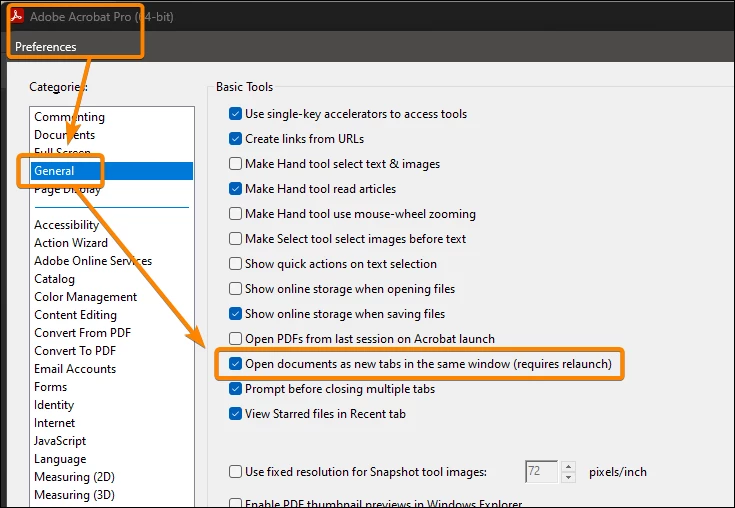Toggle Open documents as new tabs checkbox
735x508 pixels.
pyautogui.click(x=235, y=364)
